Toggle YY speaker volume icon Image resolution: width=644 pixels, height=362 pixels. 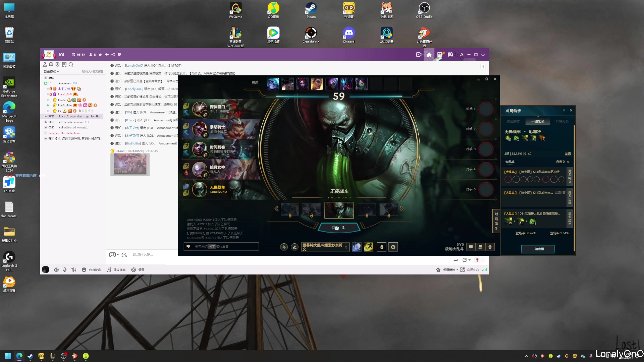click(x=56, y=269)
